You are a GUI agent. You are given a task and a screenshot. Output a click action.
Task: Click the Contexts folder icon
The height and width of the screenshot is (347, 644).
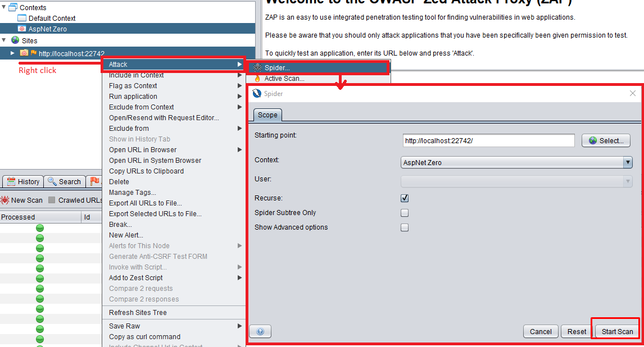tap(13, 7)
